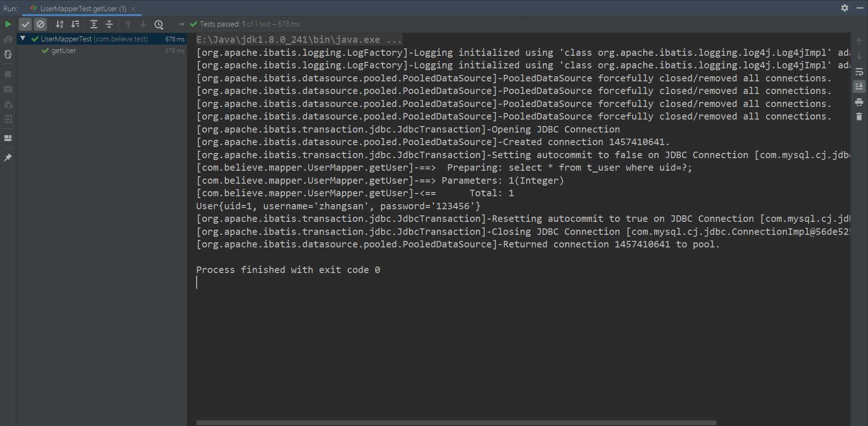Click 'Process finished with exit code 0' line

[x=288, y=270]
